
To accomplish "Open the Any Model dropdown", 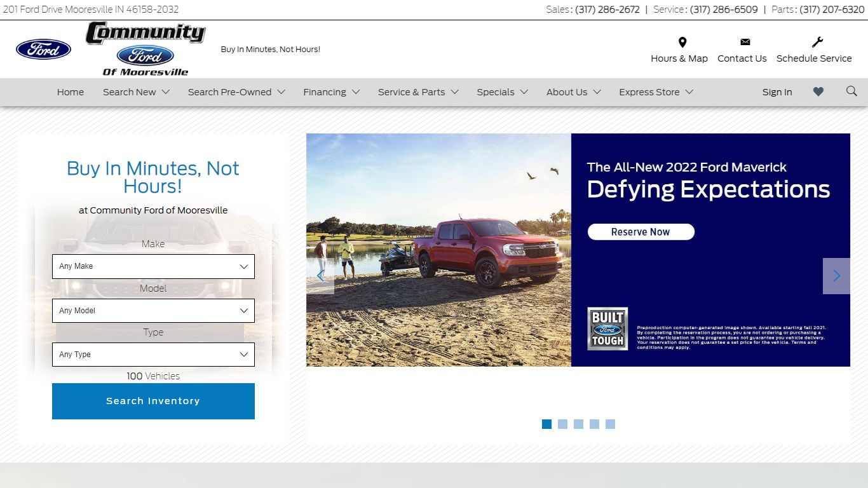I will coord(153,311).
